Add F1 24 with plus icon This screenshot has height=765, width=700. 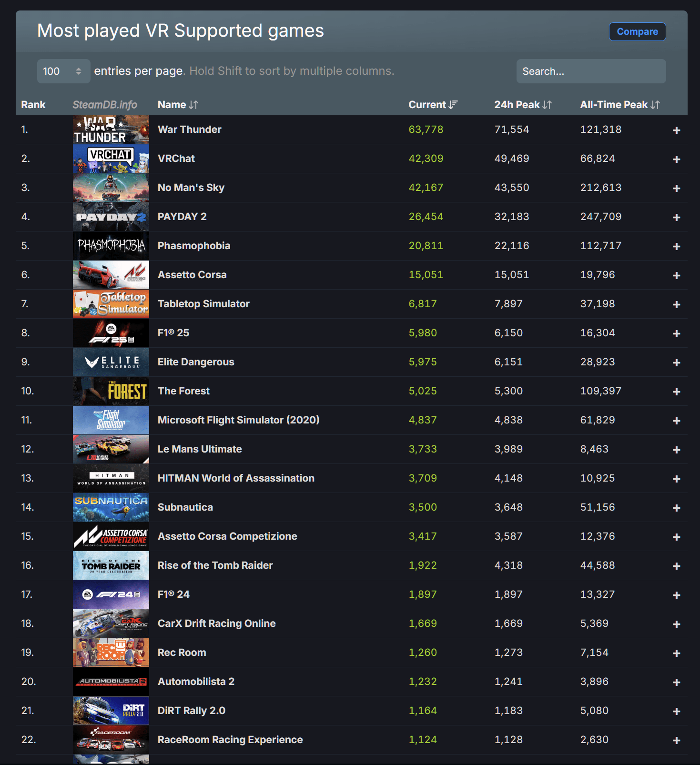click(x=676, y=595)
